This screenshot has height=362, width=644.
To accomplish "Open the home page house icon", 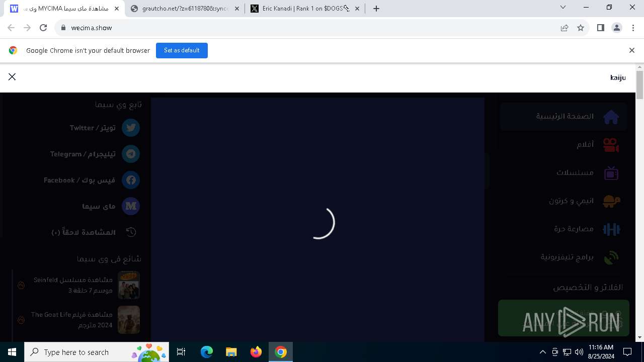I will pyautogui.click(x=611, y=117).
